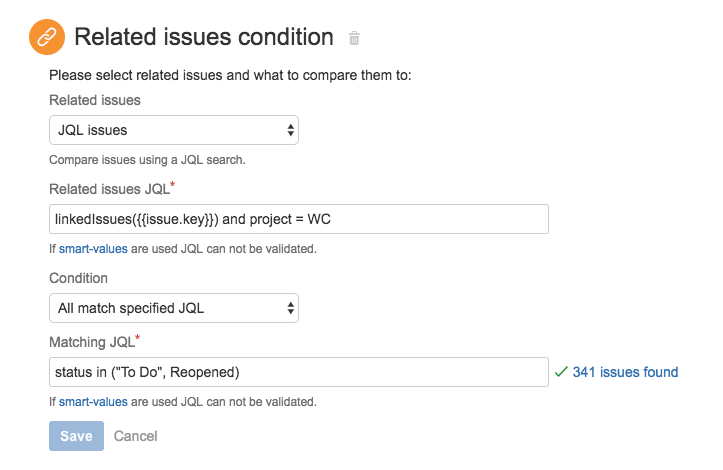Screen dimensions: 723x470
Task: Cancel editing the condition
Action: coord(135,436)
